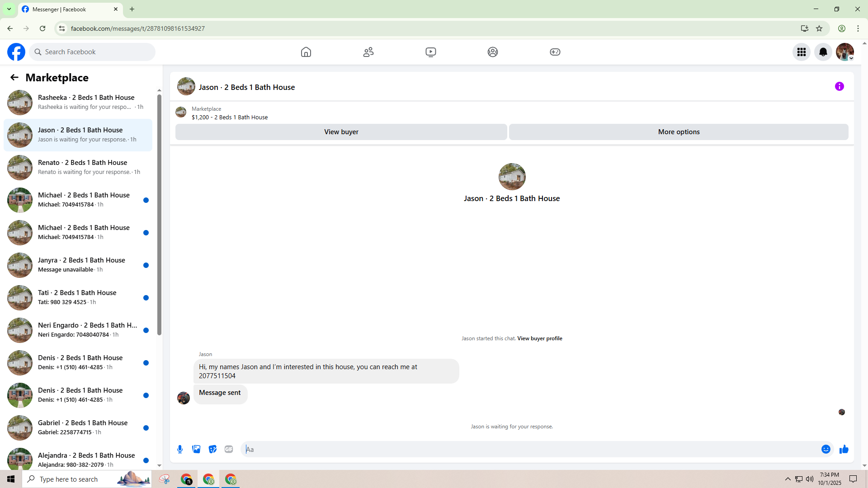Click the More options button
868x488 pixels.
pyautogui.click(x=679, y=132)
